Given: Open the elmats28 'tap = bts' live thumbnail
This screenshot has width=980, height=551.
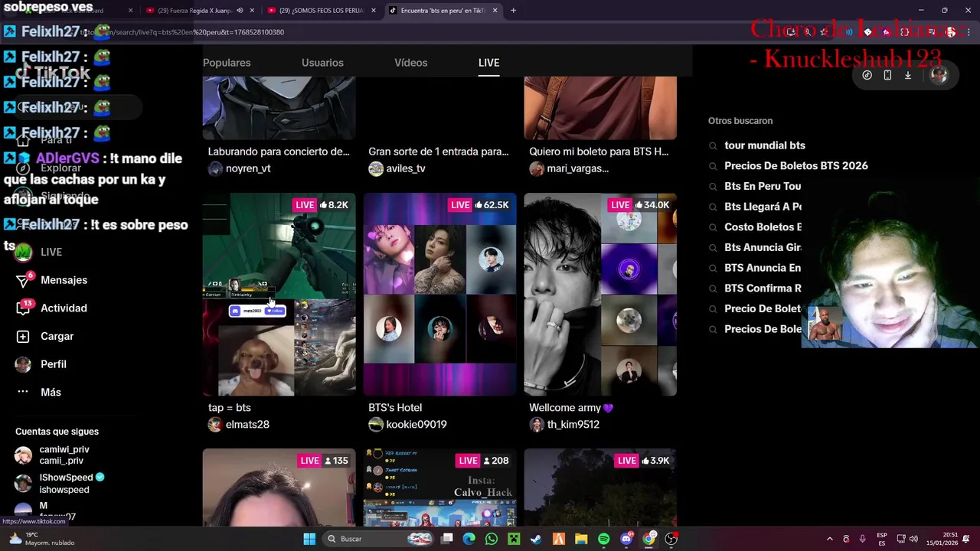Looking at the screenshot, I should coord(279,295).
